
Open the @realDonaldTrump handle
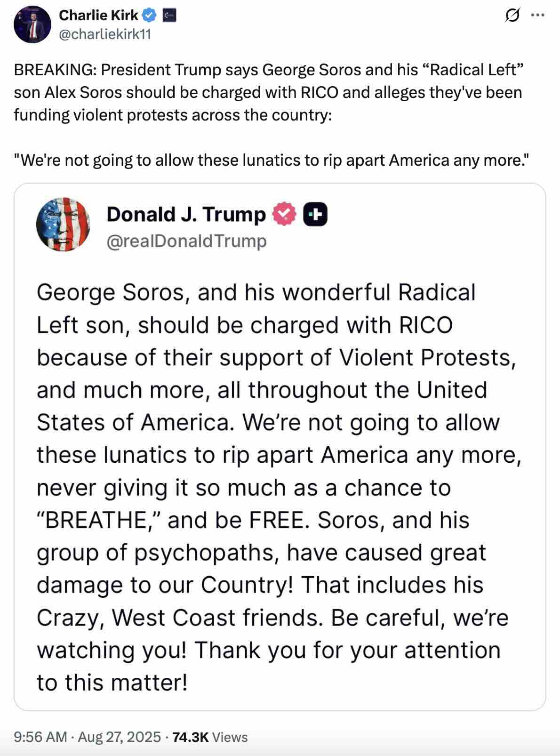coord(186,241)
